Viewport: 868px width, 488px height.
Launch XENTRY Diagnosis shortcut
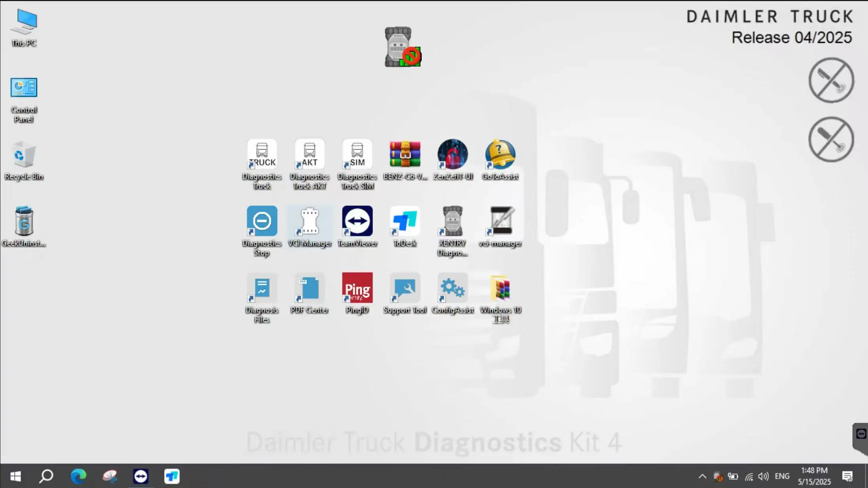pyautogui.click(x=452, y=231)
